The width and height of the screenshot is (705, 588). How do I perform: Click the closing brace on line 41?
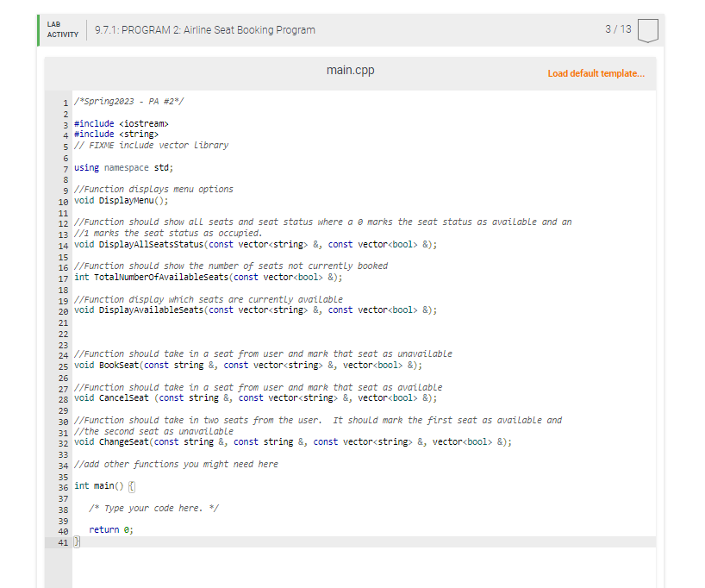point(77,541)
